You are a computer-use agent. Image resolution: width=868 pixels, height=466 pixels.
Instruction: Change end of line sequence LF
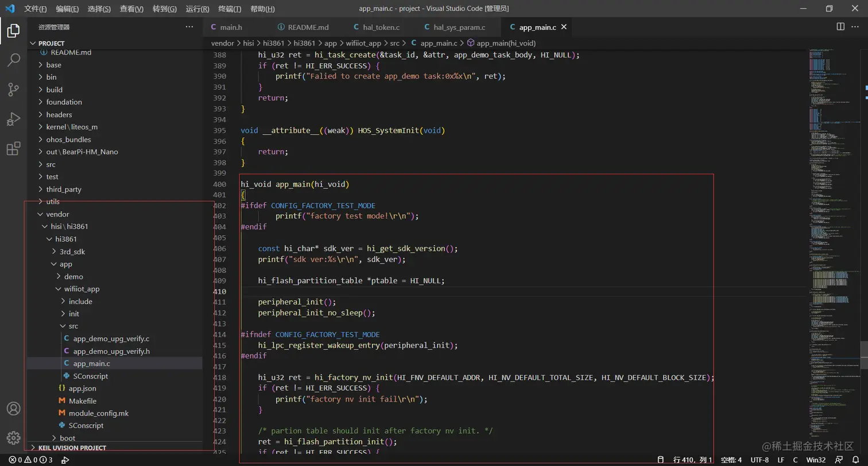pos(781,460)
